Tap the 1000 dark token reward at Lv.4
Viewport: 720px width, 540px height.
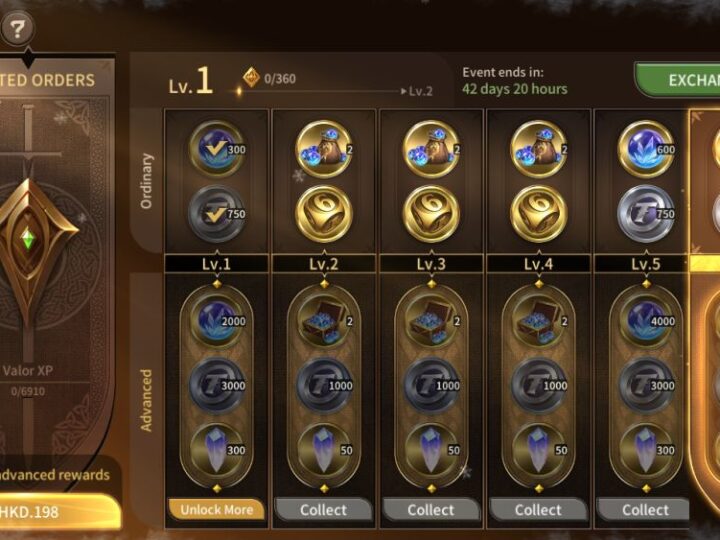click(539, 385)
